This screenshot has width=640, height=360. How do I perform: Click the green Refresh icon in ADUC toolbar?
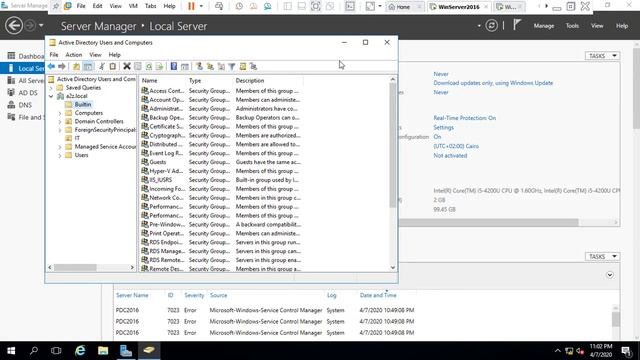(149, 66)
